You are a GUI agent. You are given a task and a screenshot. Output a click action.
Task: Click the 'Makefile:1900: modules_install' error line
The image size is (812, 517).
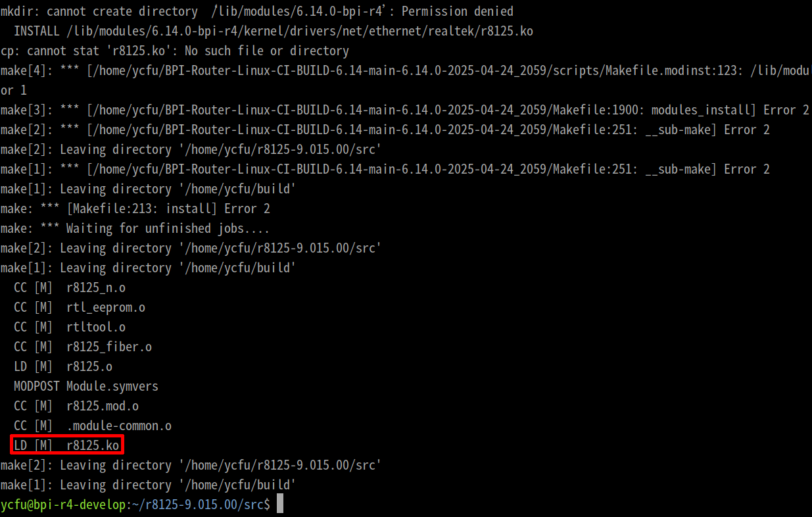coord(405,110)
